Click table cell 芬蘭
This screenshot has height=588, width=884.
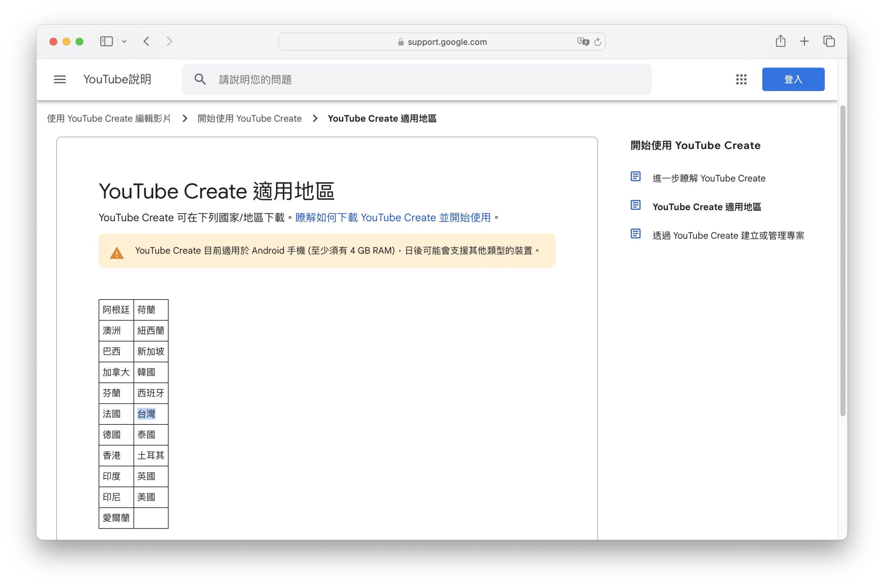pyautogui.click(x=116, y=393)
